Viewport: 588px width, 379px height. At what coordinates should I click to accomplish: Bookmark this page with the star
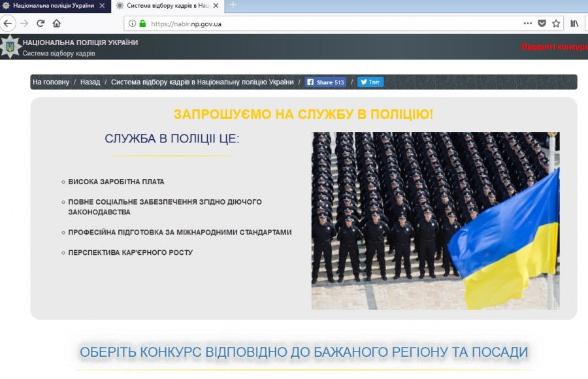point(556,23)
